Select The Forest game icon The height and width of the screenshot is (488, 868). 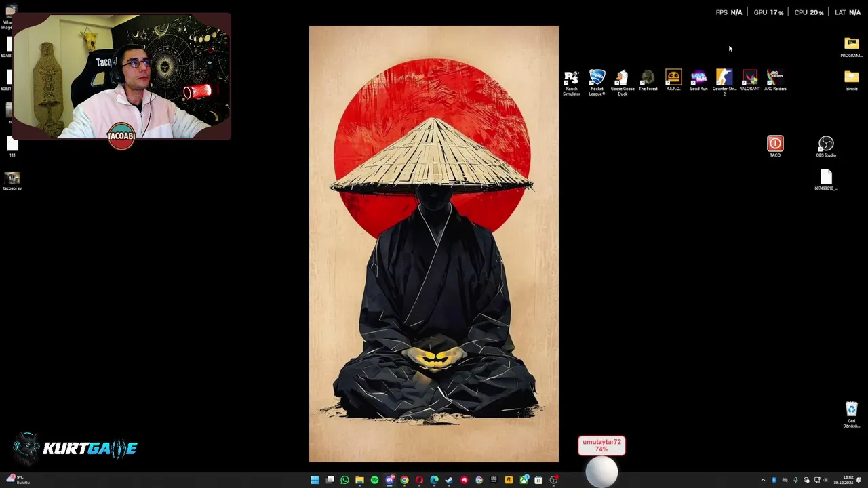tap(648, 80)
